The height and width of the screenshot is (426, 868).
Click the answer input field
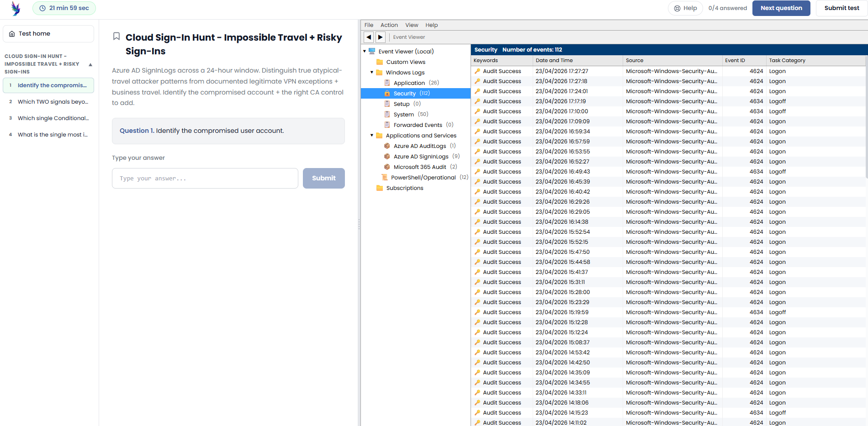click(x=205, y=178)
